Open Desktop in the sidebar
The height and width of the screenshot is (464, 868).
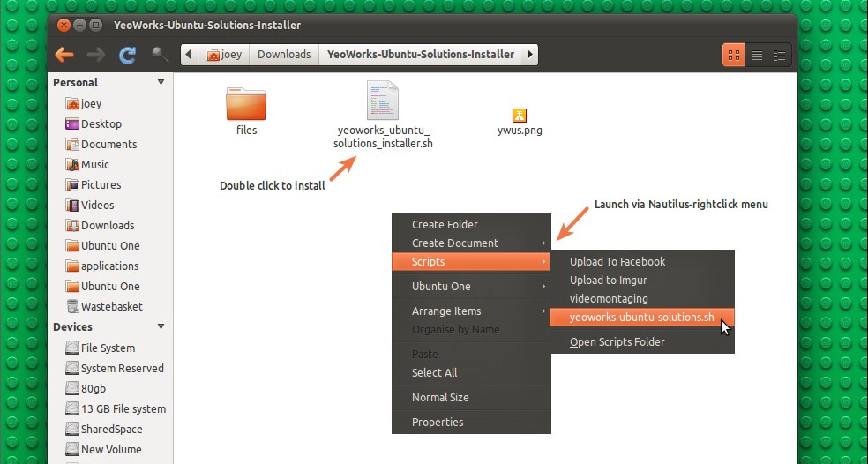point(94,124)
